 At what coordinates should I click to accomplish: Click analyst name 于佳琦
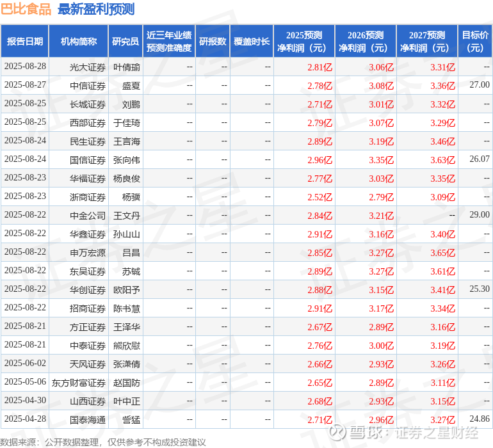click(x=126, y=123)
